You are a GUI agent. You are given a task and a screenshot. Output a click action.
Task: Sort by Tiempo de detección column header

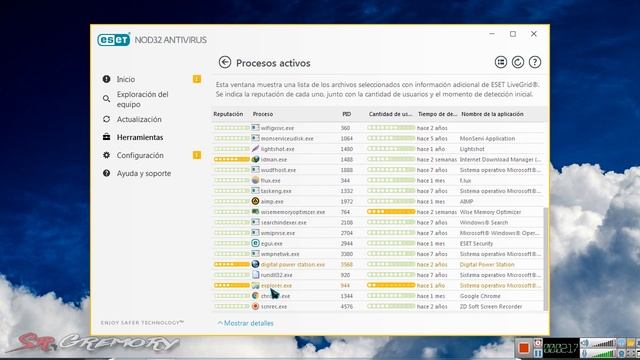pos(438,114)
